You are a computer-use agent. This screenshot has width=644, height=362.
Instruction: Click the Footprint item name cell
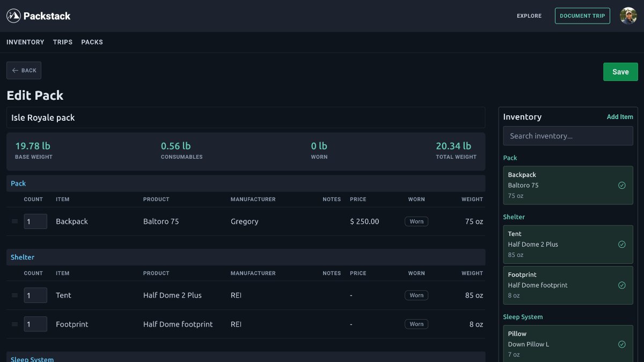pyautogui.click(x=72, y=324)
